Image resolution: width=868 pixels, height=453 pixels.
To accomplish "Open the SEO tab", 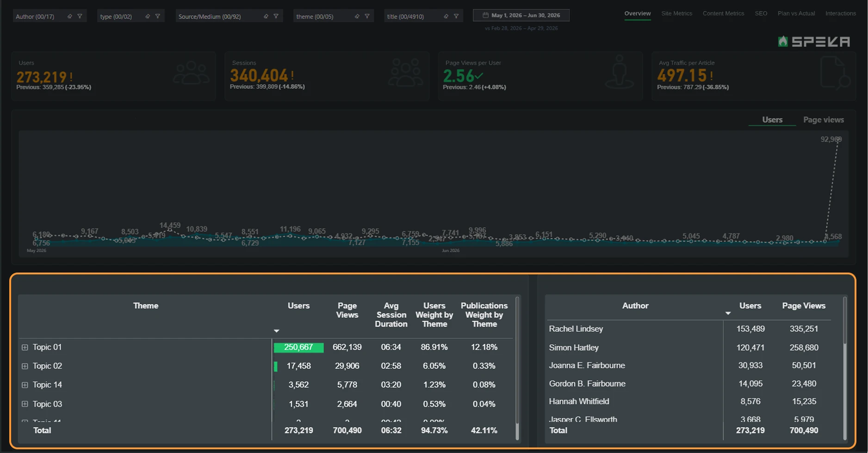I will click(x=761, y=13).
